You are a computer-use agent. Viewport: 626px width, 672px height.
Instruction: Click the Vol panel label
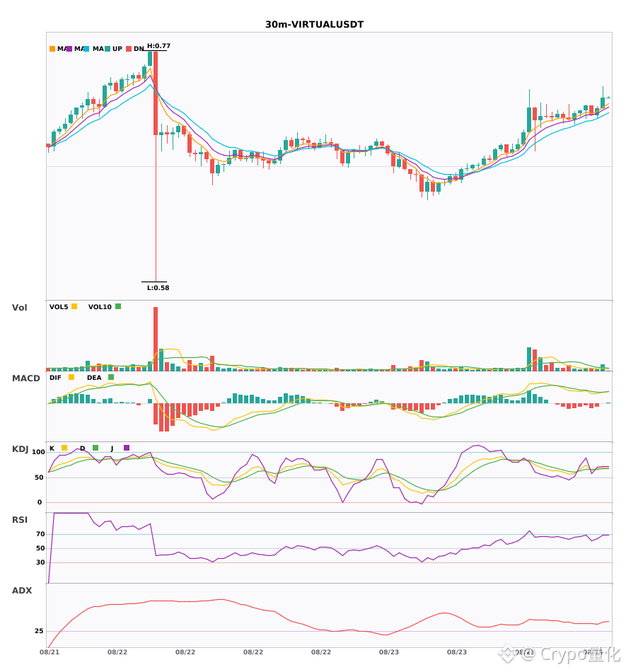[x=19, y=307]
